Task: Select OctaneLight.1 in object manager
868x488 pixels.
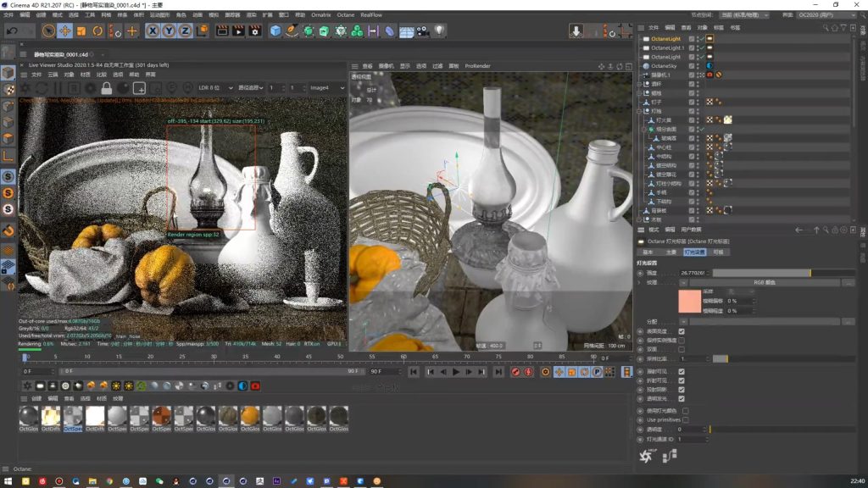Action: [668, 47]
